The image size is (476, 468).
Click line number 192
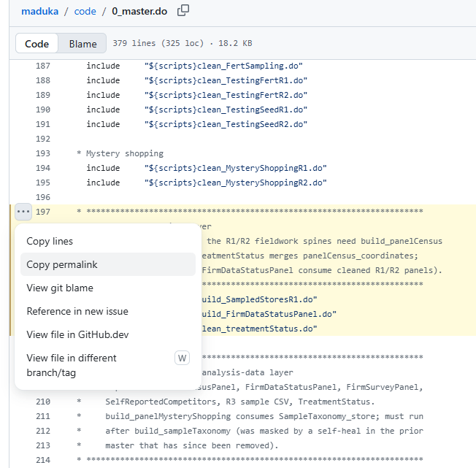pyautogui.click(x=43, y=139)
